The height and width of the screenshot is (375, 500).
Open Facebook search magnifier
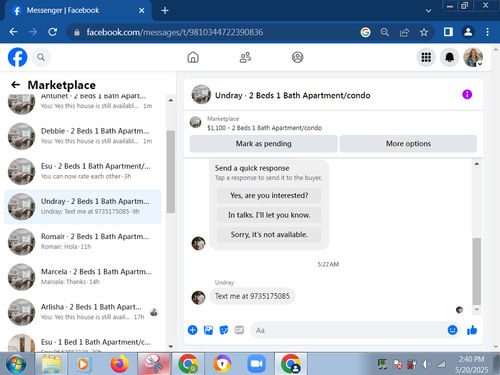click(x=41, y=57)
